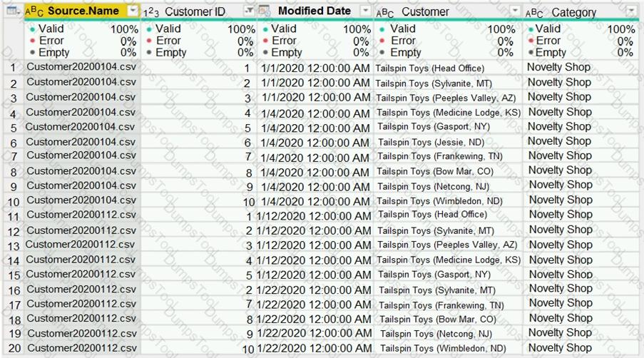The width and height of the screenshot is (644, 358).
Task: Select the Modified Date column header
Action: (314, 11)
